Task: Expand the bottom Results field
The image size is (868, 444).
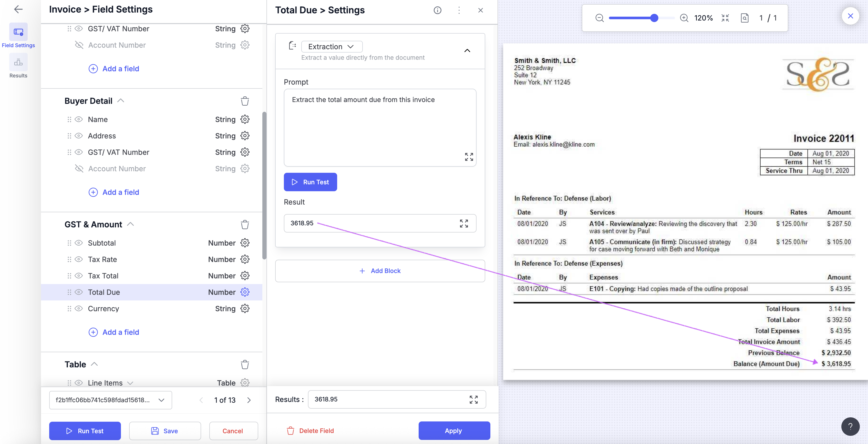Action: 473,399
